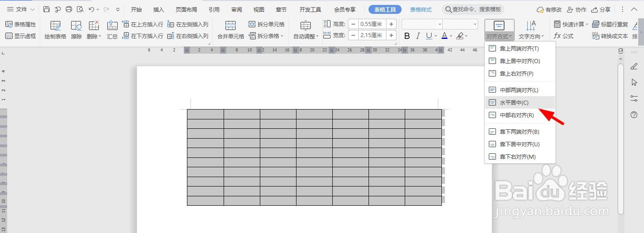Open the font size combo box
Viewport: 644px width, 233px height.
(460, 24)
